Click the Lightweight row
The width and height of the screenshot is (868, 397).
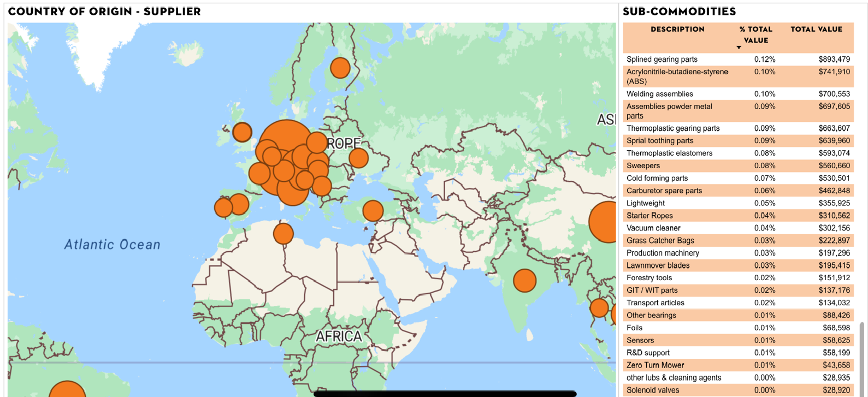[x=738, y=203]
